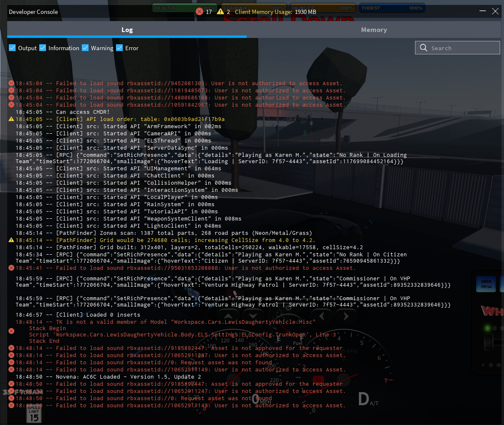Click the "Can access CMDR!" log entry
Viewport: 504px width, 425px height.
click(62, 112)
